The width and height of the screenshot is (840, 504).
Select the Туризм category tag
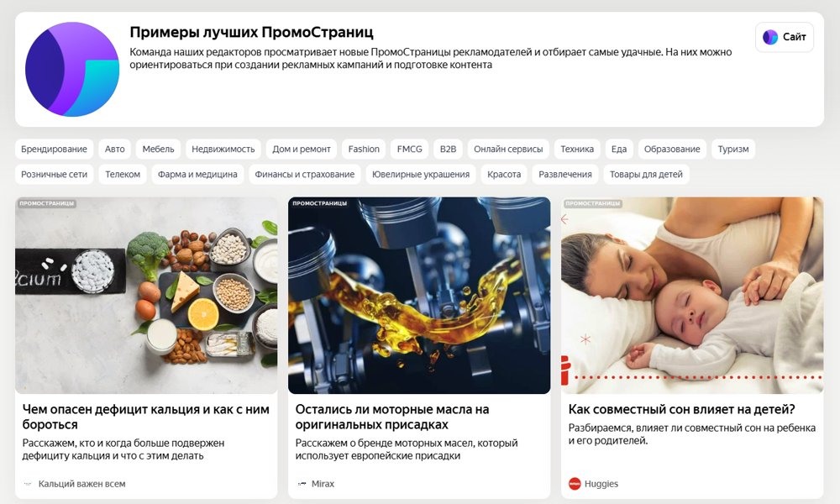[733, 149]
